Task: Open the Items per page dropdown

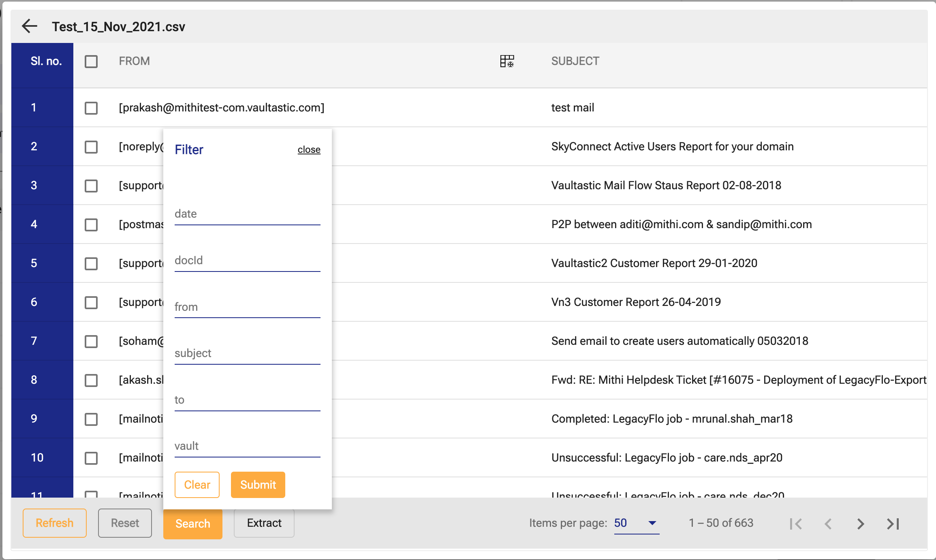Action: (x=636, y=523)
